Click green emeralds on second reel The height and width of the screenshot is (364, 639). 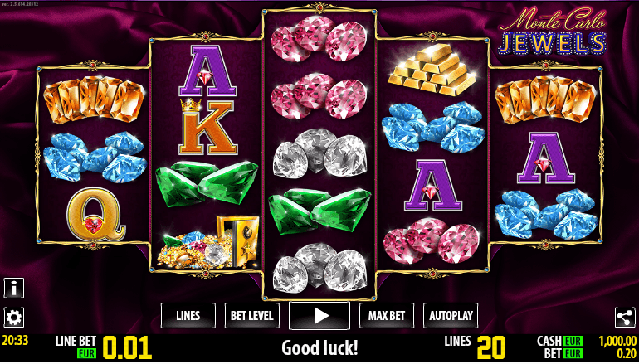point(207,183)
